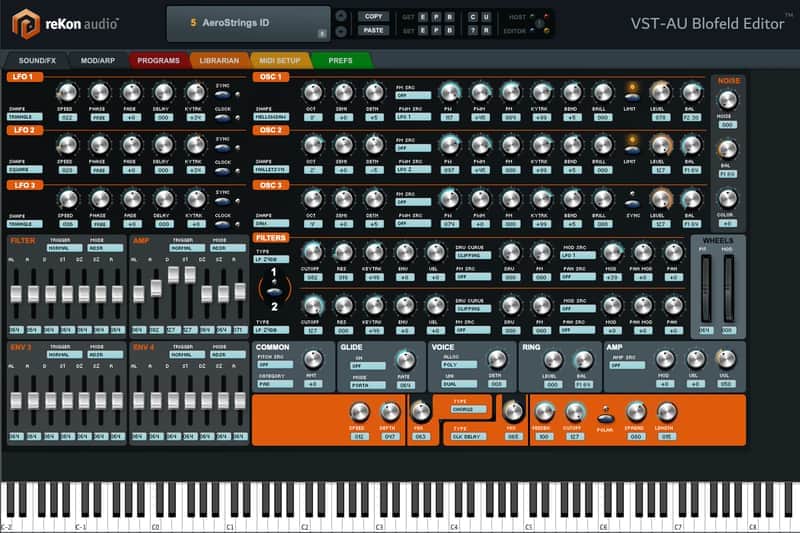Image resolution: width=800 pixels, height=533 pixels.
Task: Click the Filter 2 CUTOFF knob
Action: coord(312,306)
